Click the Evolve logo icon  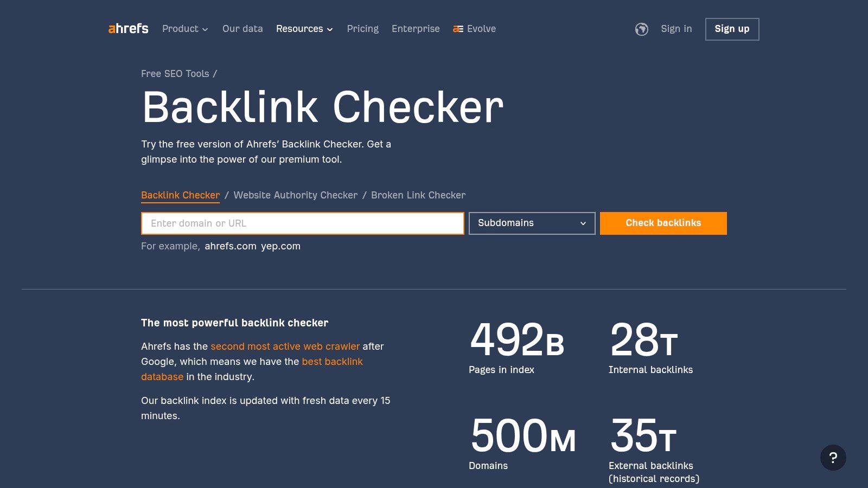point(458,29)
